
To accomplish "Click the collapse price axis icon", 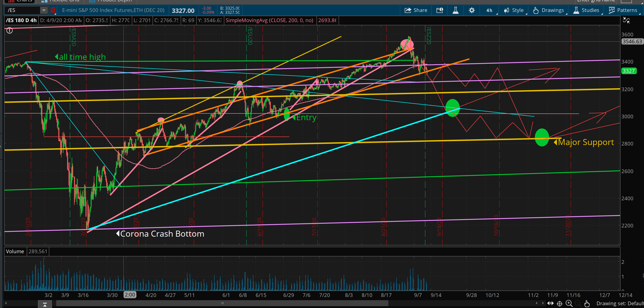I will [626, 20].
